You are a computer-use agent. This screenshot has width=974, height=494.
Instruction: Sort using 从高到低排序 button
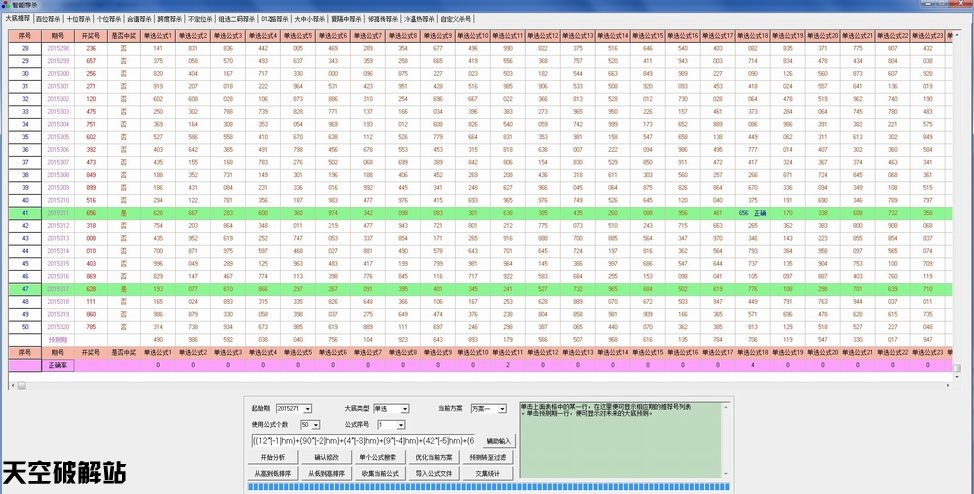(272, 472)
